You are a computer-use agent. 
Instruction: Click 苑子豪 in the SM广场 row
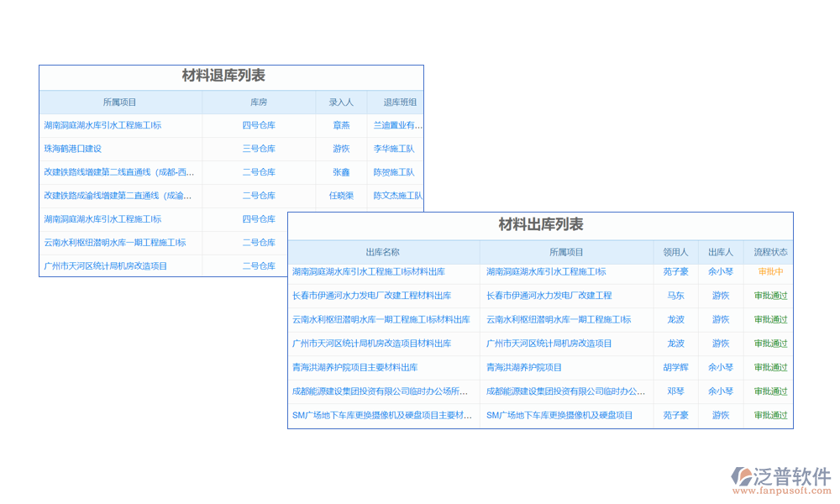(x=675, y=416)
